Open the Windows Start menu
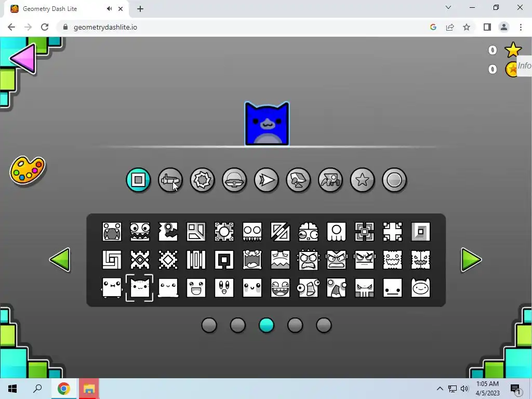The width and height of the screenshot is (532, 399). click(12, 389)
